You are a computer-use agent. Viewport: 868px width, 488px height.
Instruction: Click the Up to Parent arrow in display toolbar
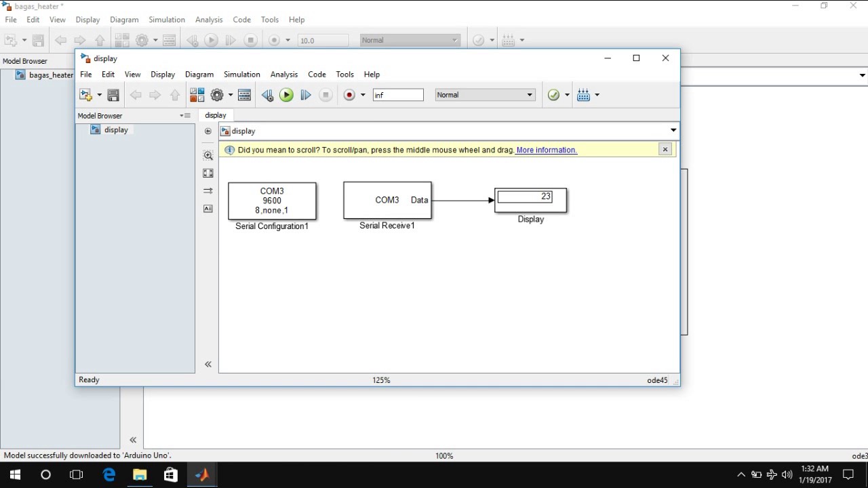tap(175, 95)
